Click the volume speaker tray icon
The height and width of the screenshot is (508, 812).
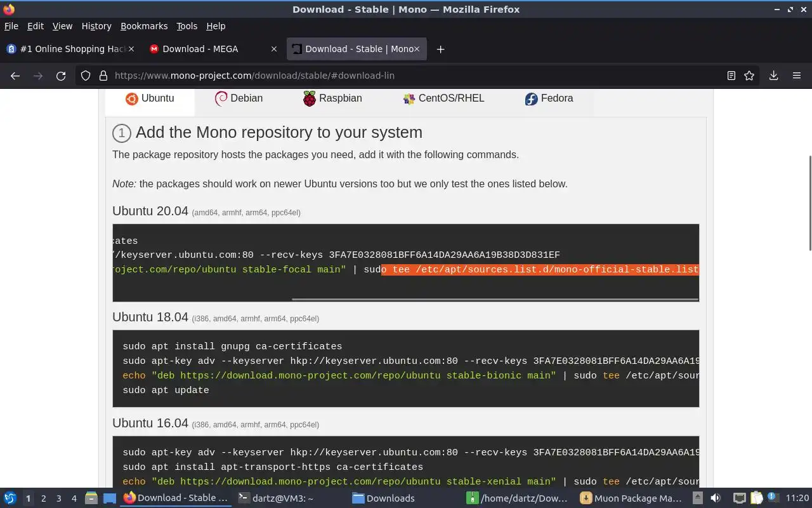point(716,498)
